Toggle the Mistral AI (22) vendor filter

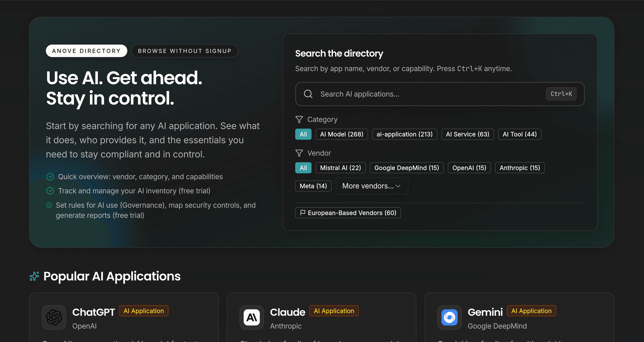[x=340, y=168]
